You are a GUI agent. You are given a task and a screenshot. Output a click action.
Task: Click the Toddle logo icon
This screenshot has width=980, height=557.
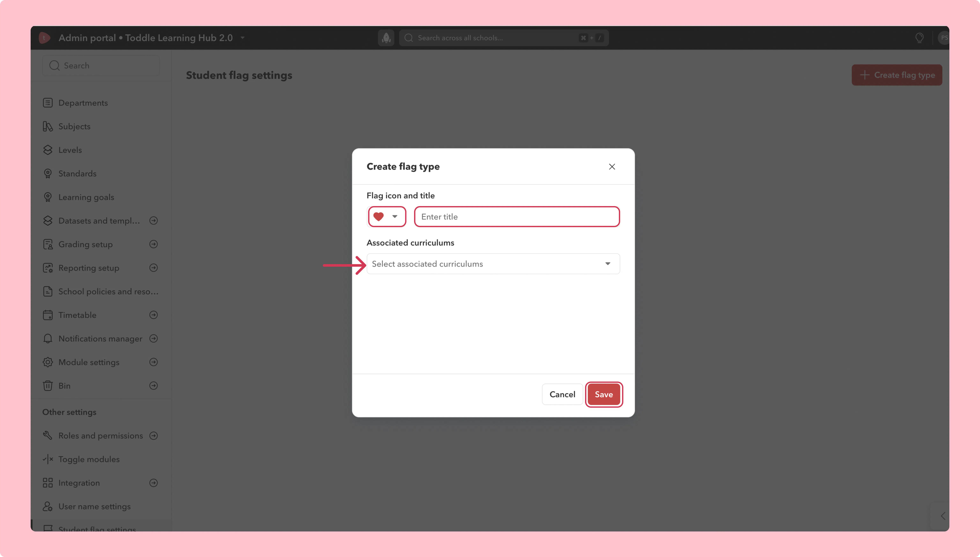click(x=44, y=38)
